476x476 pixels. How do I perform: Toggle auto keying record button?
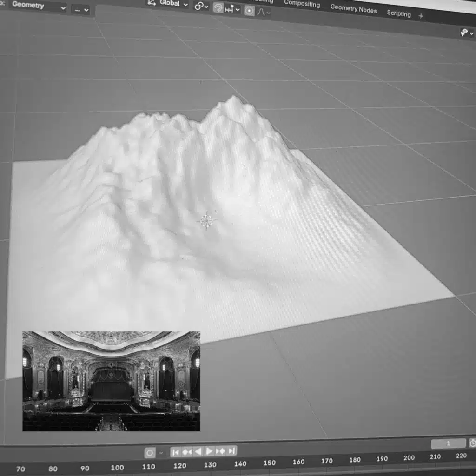pyautogui.click(x=150, y=452)
